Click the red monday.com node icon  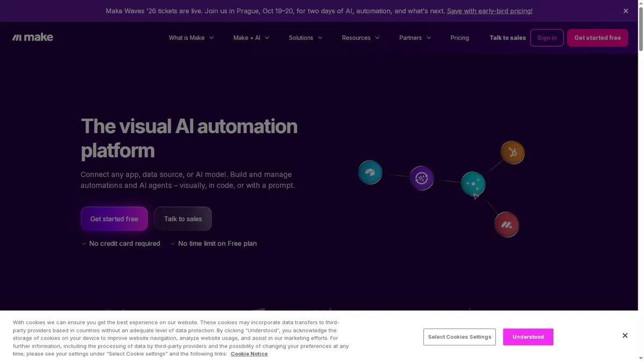point(507,225)
